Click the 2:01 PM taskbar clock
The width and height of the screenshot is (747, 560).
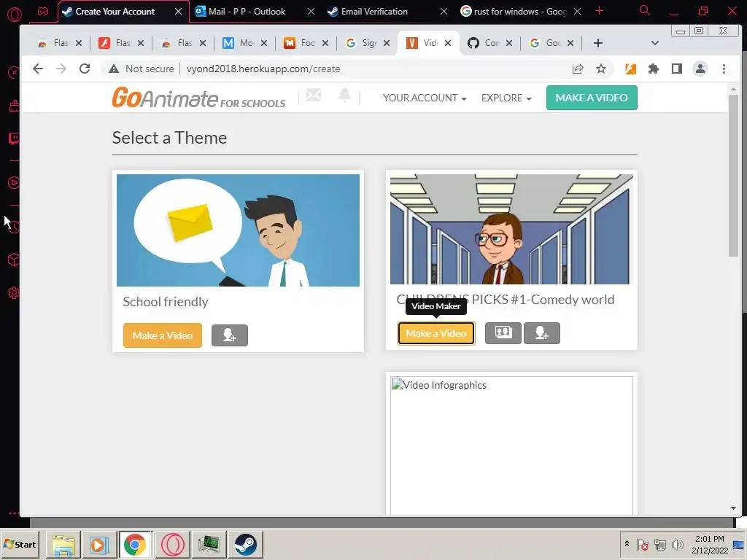[x=709, y=539]
